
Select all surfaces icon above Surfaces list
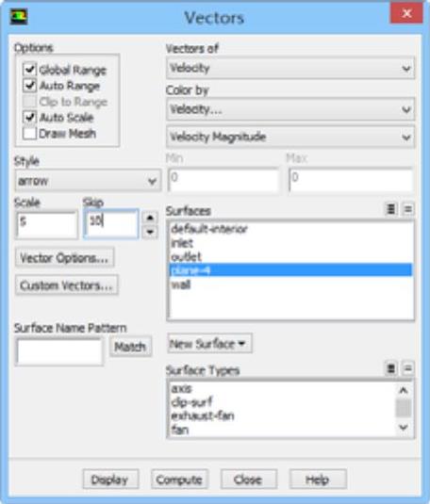coord(390,209)
